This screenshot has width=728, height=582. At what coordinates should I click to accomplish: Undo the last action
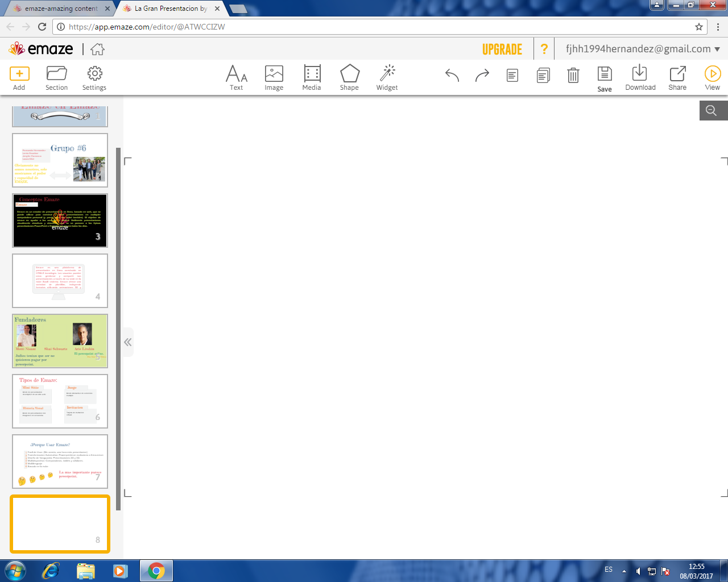452,75
